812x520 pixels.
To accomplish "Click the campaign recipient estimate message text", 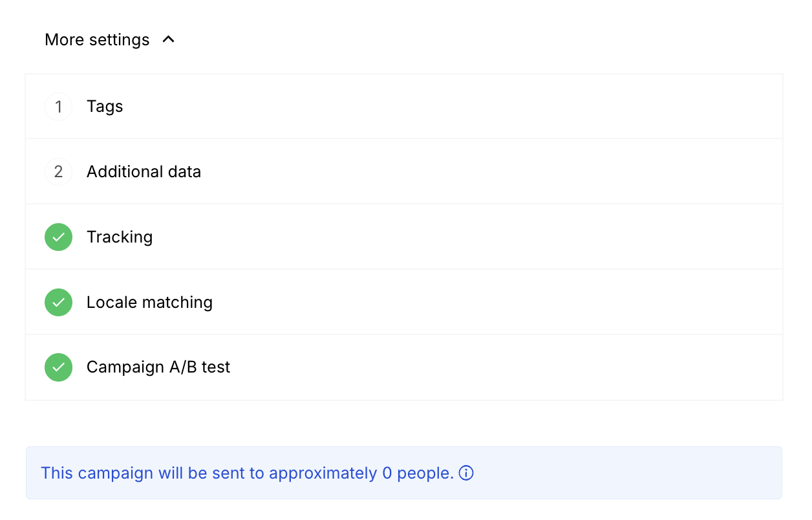I will [247, 473].
